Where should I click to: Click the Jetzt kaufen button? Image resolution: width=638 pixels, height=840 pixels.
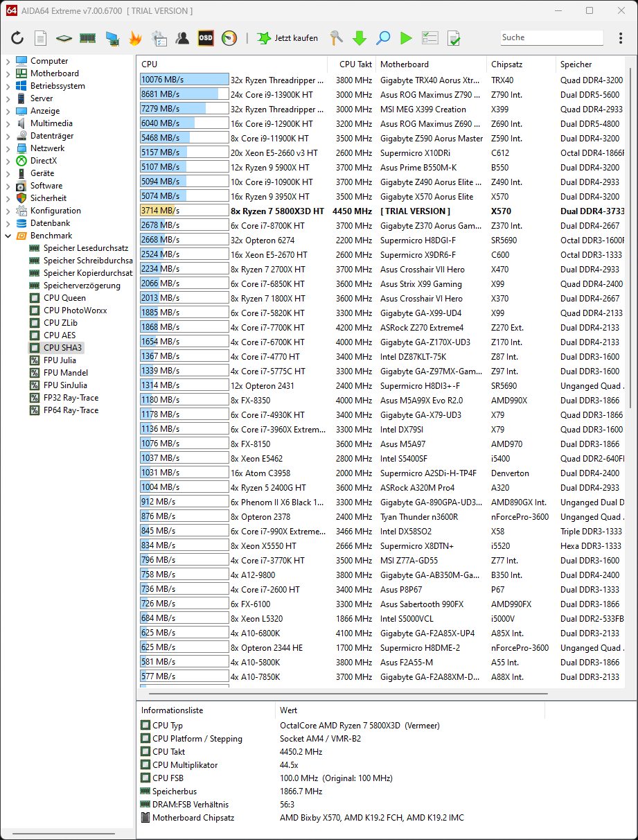click(287, 38)
